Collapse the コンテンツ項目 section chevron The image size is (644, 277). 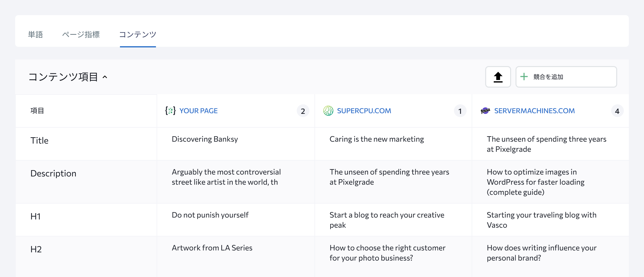105,77
